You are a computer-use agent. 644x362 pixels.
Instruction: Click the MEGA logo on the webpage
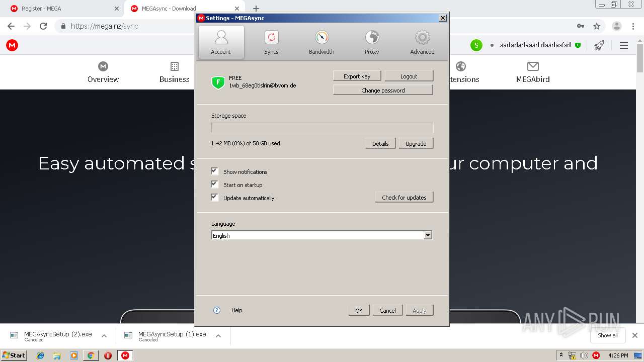tap(12, 45)
